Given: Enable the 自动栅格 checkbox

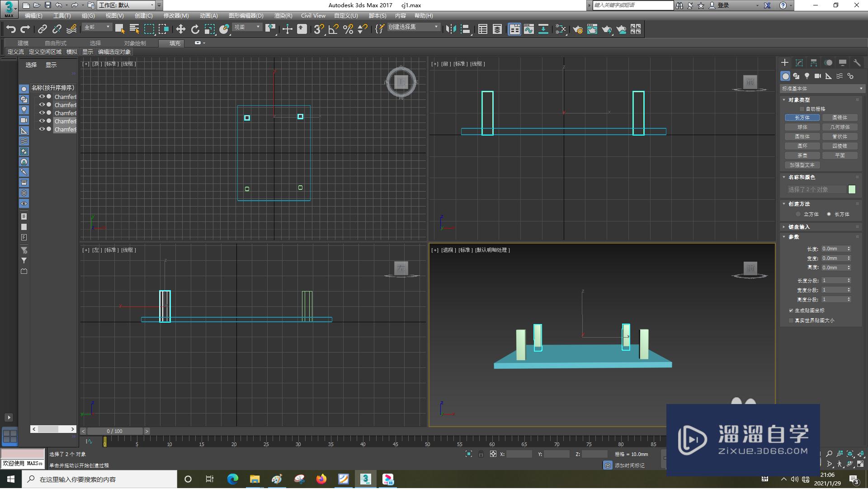Looking at the screenshot, I should click(802, 109).
